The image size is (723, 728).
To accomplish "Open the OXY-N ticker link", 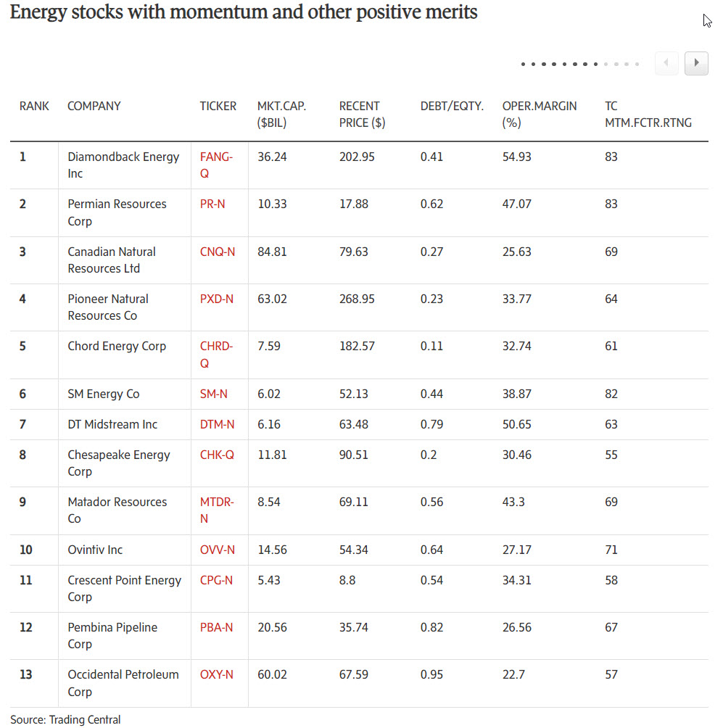I will pos(216,674).
